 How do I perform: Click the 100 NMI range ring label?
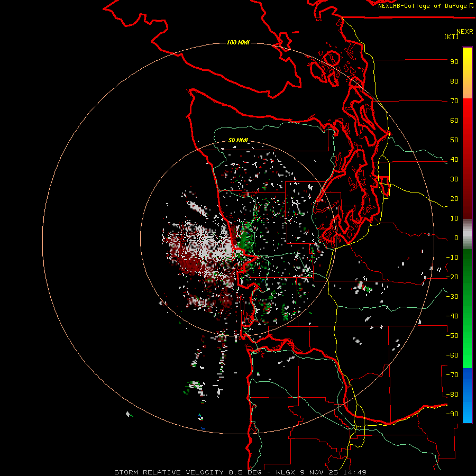click(238, 42)
